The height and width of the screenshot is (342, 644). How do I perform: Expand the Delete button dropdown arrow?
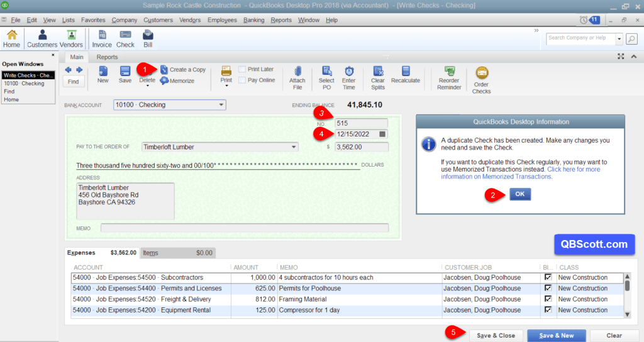pos(147,85)
